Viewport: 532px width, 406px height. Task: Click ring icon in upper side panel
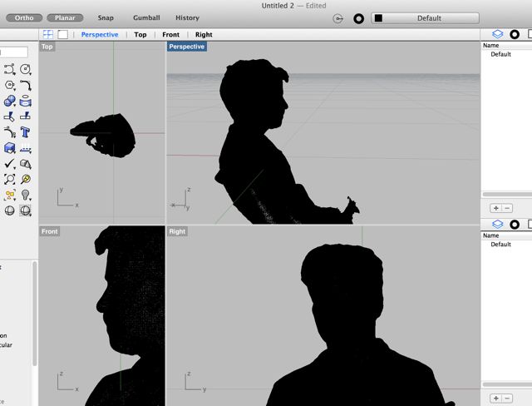point(515,34)
